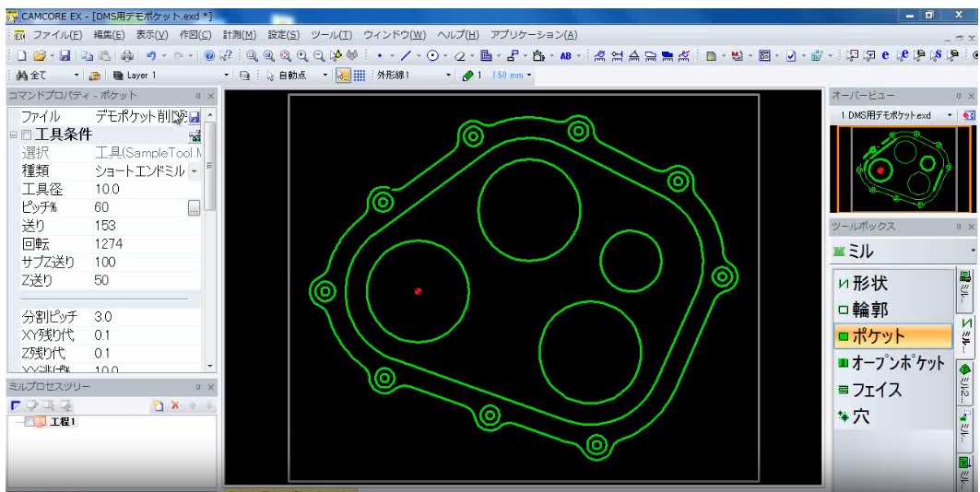Screen dimensions: 980x492
Task: Toggle the highlighted snap mode button
Action: [x=343, y=76]
